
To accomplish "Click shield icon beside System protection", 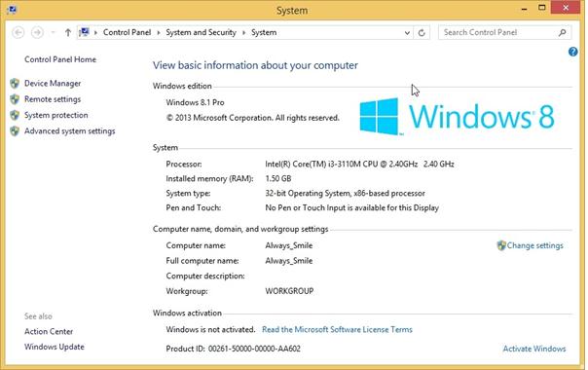I will [x=15, y=115].
